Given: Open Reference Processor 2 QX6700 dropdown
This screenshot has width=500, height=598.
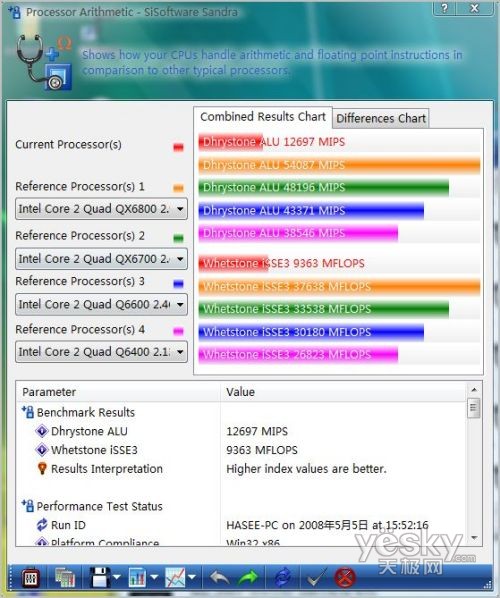Looking at the screenshot, I should click(101, 259).
